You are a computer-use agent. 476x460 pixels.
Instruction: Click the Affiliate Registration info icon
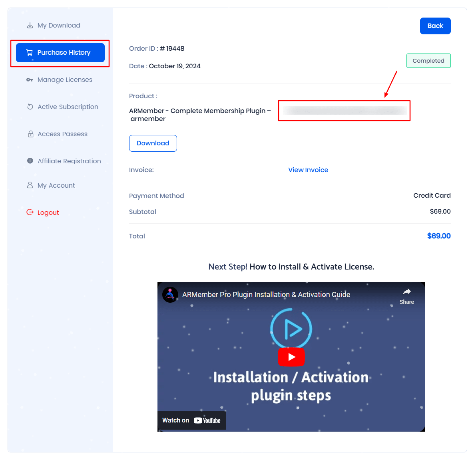(30, 161)
